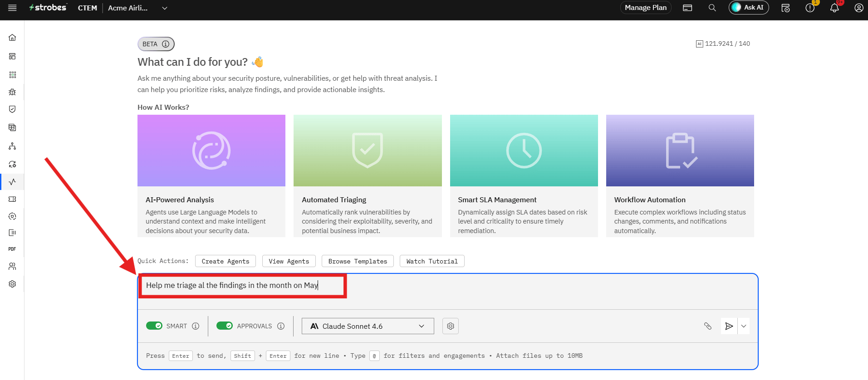Open the notifications bell
The image size is (868, 380).
[834, 8]
